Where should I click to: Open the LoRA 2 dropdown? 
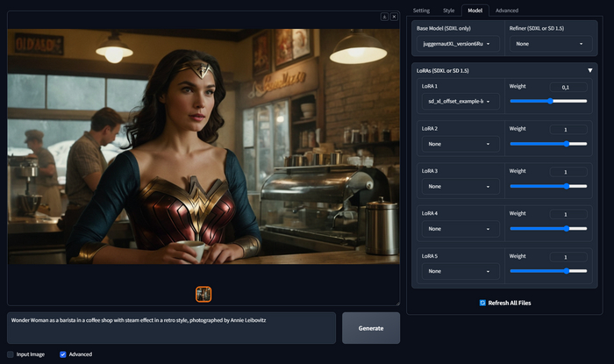[x=460, y=144]
